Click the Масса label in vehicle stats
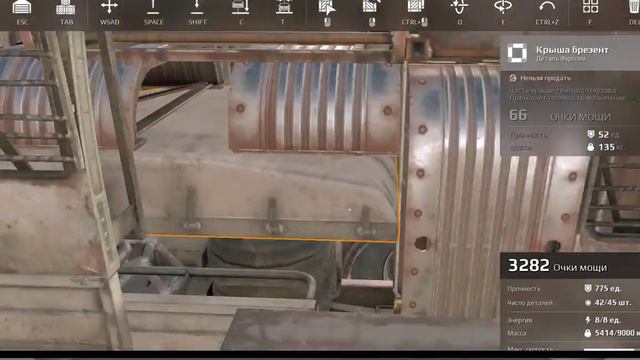The width and height of the screenshot is (640, 360). (x=516, y=333)
